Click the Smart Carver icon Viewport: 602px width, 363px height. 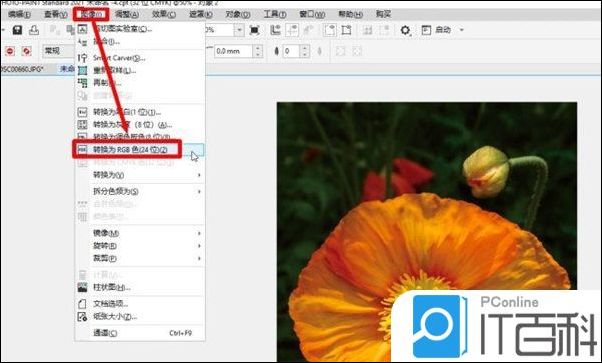(83, 58)
